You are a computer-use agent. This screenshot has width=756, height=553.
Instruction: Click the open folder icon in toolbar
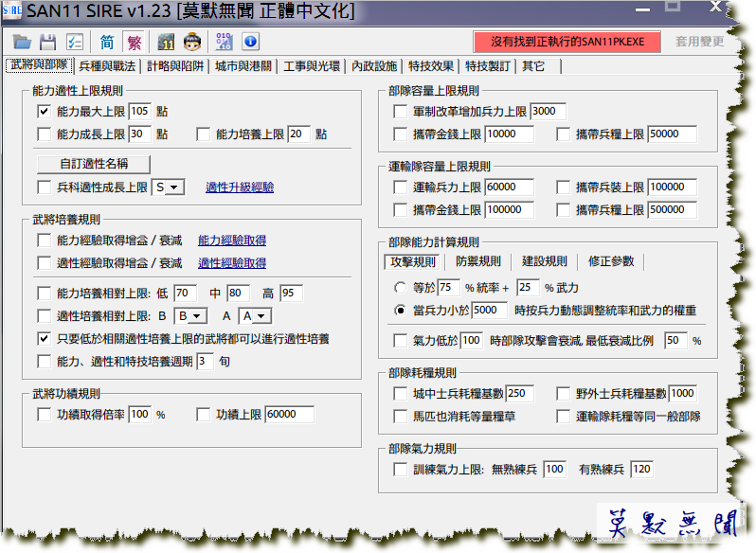pos(23,42)
